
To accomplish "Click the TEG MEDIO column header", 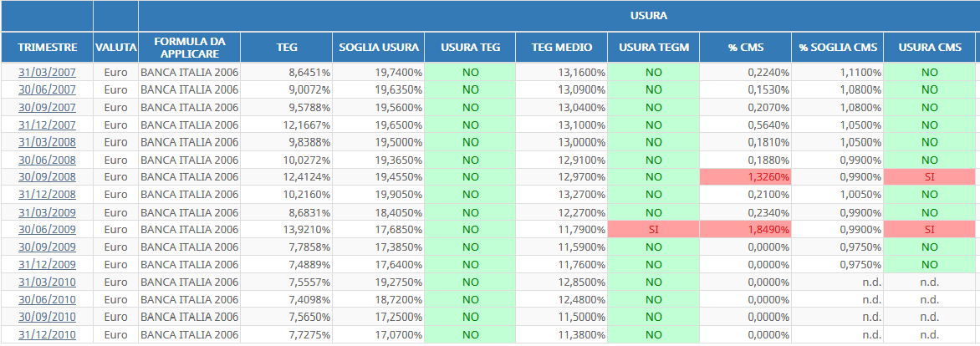I will (x=562, y=48).
